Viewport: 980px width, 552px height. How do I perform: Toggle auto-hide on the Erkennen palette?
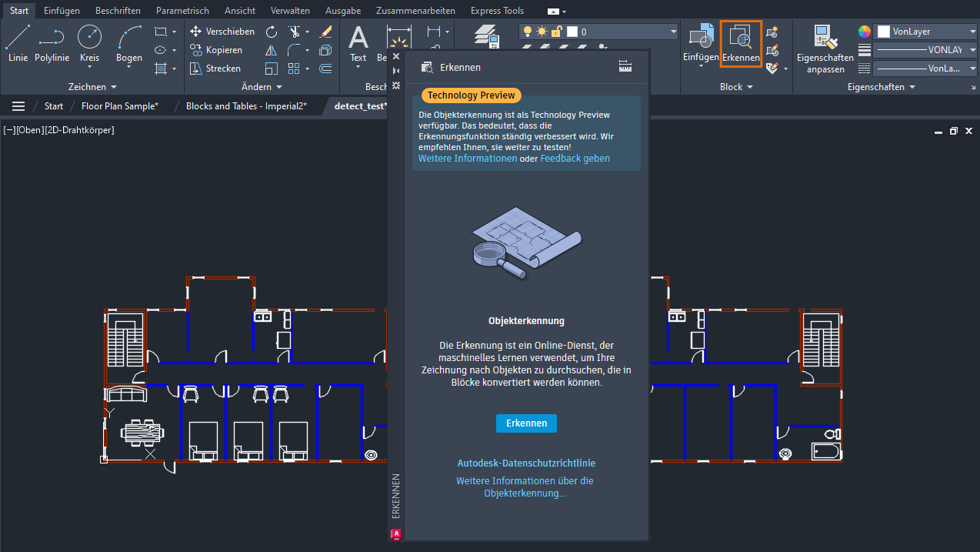tap(396, 71)
